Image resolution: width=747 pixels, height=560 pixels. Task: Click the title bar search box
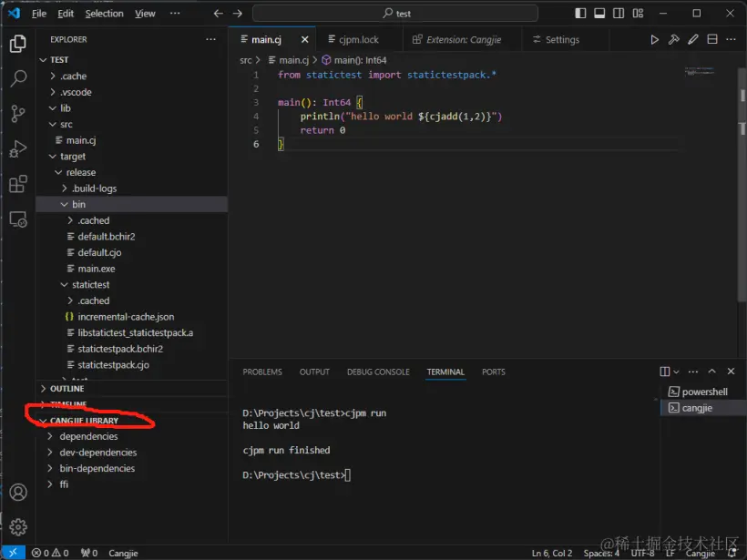pyautogui.click(x=395, y=14)
